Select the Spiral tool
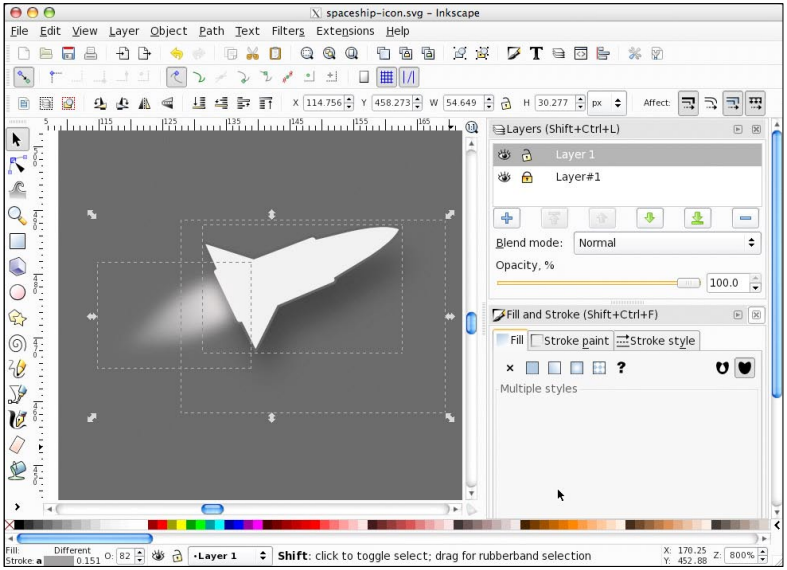Image resolution: width=787 pixels, height=570 pixels. point(18,344)
